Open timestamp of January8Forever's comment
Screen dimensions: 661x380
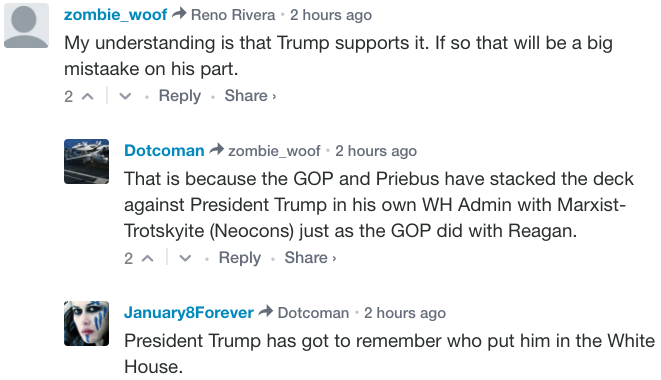405,313
